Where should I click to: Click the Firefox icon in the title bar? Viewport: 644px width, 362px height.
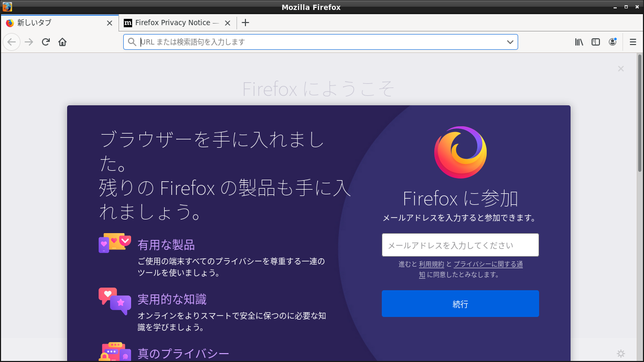click(x=7, y=7)
